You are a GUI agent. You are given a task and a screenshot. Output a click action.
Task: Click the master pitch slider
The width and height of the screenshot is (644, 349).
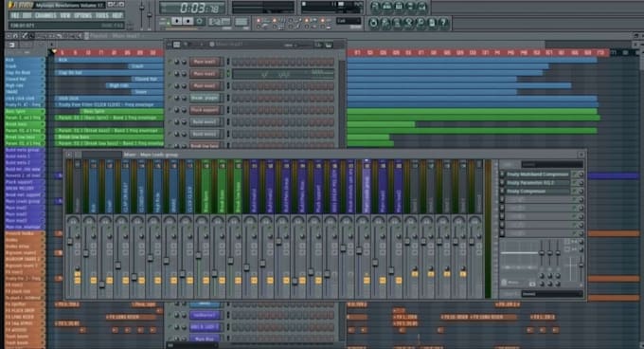click(150, 15)
